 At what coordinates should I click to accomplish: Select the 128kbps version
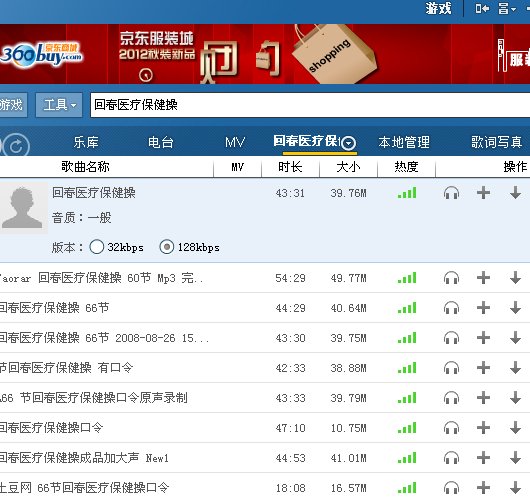167,247
